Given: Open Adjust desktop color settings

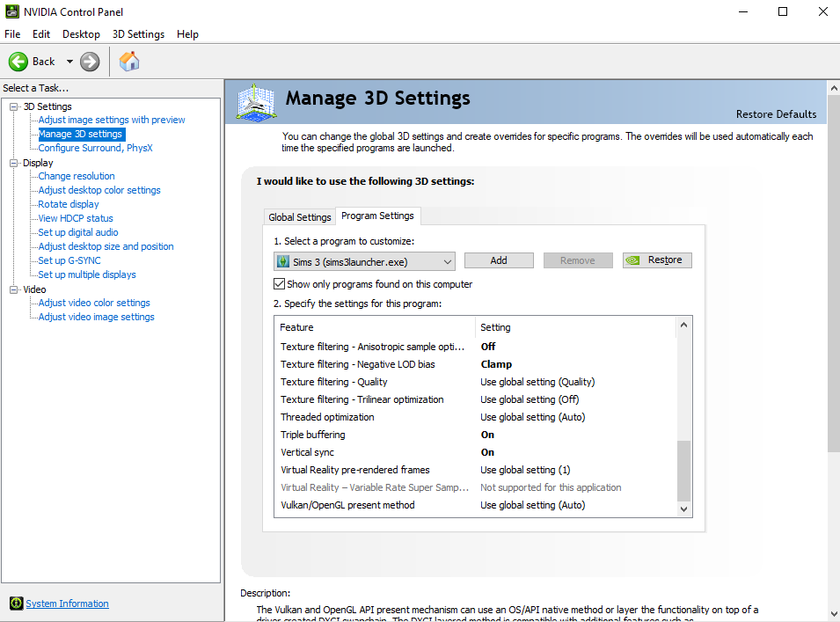Looking at the screenshot, I should click(x=99, y=190).
